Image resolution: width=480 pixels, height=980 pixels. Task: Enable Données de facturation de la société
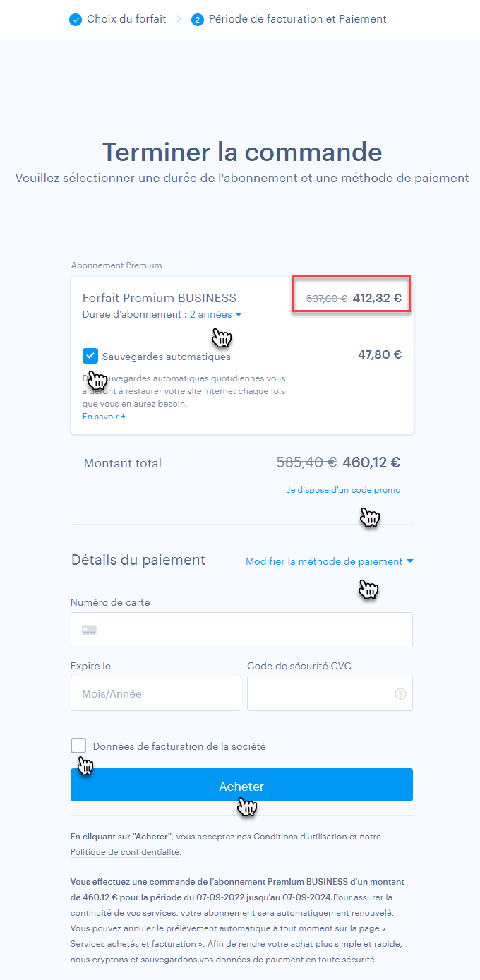(x=78, y=746)
